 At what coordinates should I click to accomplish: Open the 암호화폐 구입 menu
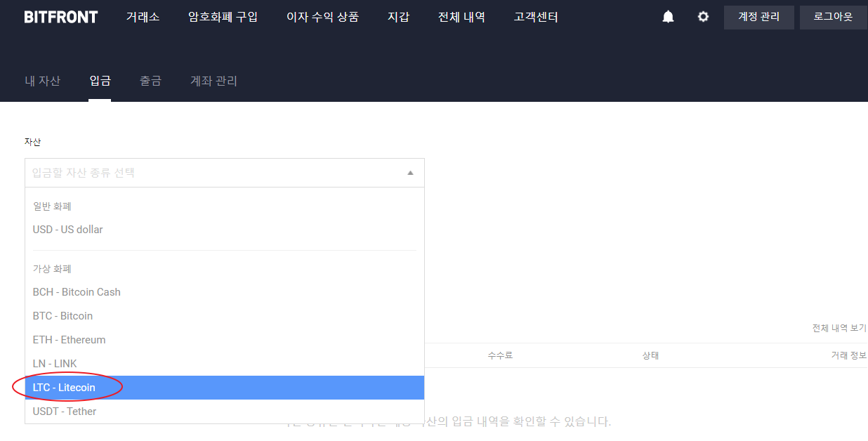click(x=223, y=17)
